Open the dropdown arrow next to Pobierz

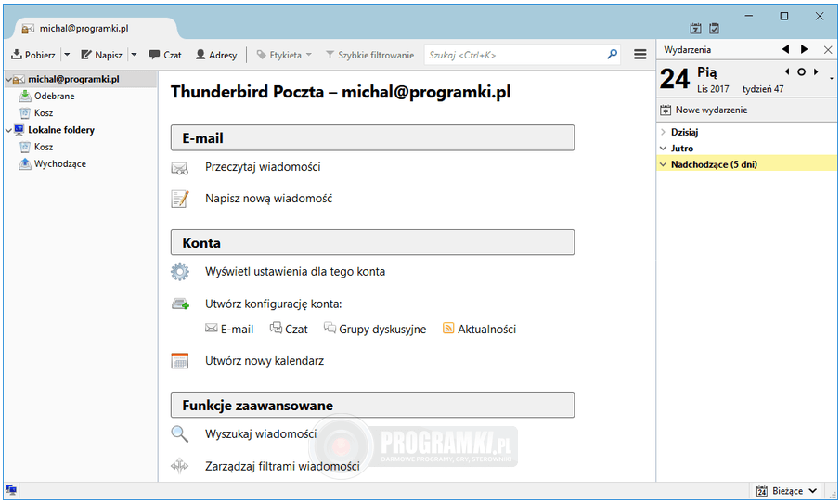(x=67, y=55)
